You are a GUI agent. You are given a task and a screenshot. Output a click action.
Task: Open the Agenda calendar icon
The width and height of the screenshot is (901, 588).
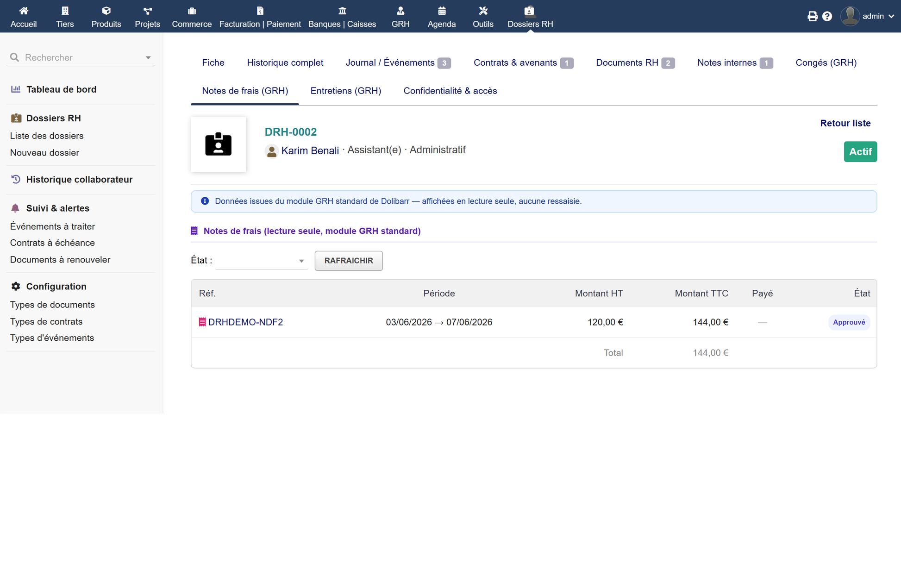click(442, 11)
